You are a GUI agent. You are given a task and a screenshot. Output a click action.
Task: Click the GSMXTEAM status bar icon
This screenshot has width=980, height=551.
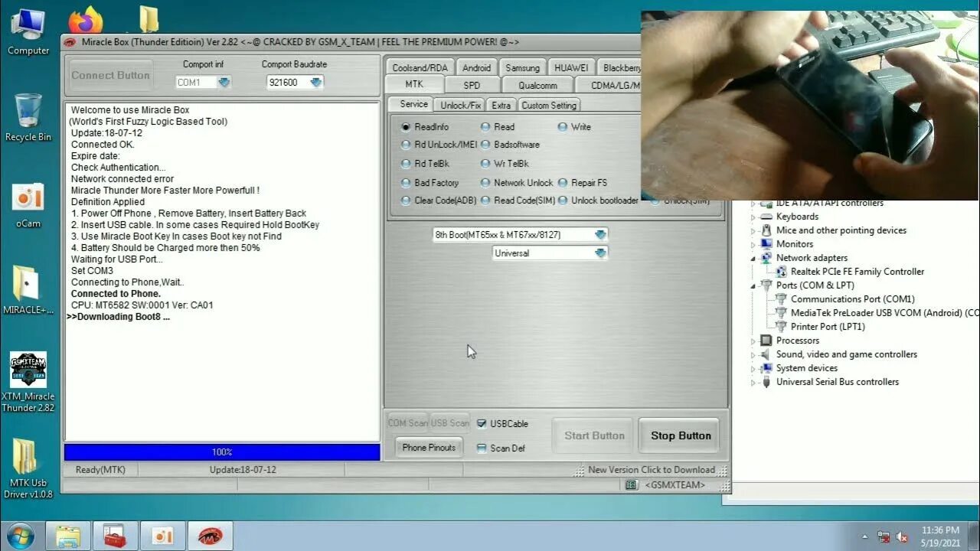click(x=632, y=485)
